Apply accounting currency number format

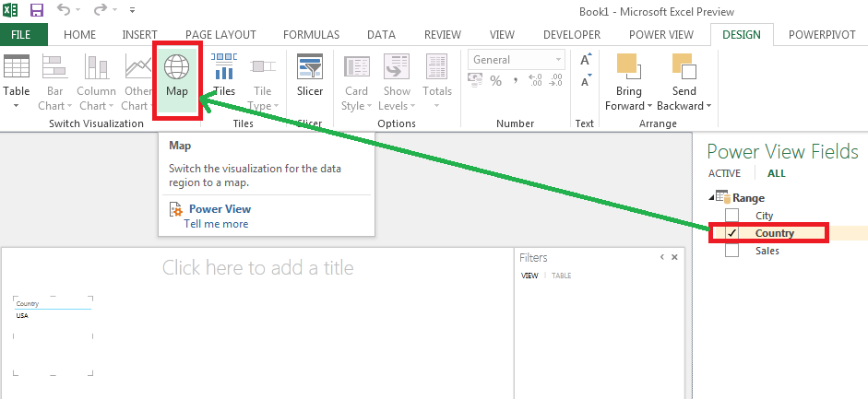tap(476, 81)
